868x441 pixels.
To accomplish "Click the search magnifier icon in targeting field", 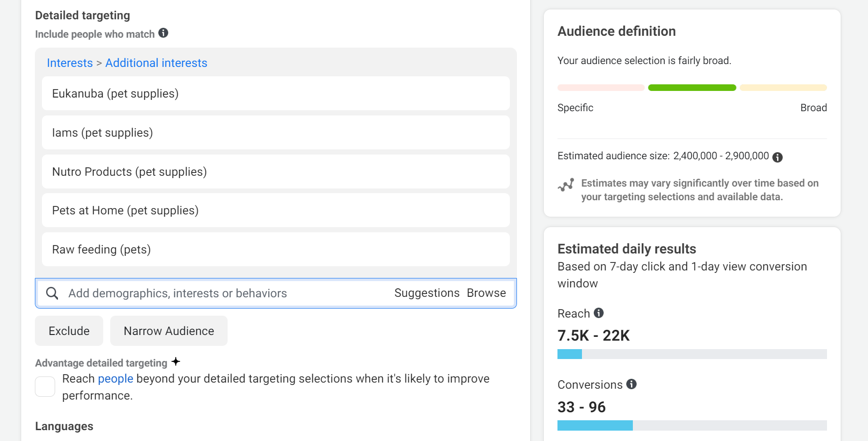I will [x=52, y=293].
